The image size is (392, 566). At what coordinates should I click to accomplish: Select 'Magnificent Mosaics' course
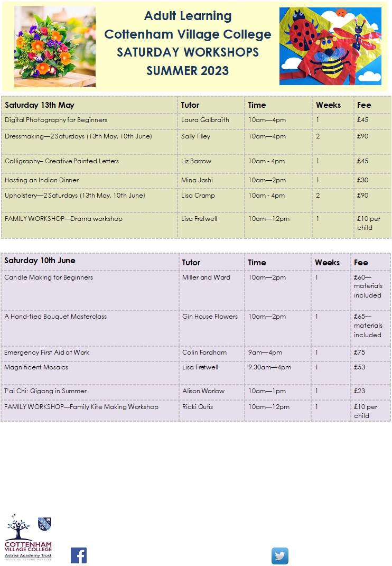36,367
